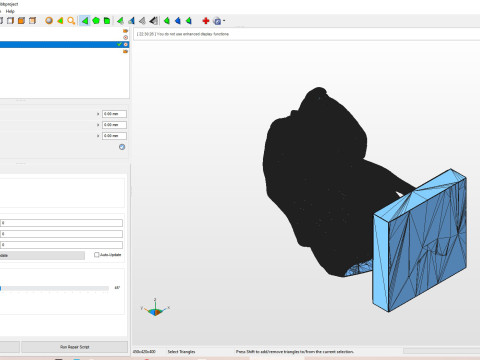Image resolution: width=480 pixels, height=360 pixels.
Task: Click the green triangle with gray cursor icon
Action: click(x=120, y=21)
